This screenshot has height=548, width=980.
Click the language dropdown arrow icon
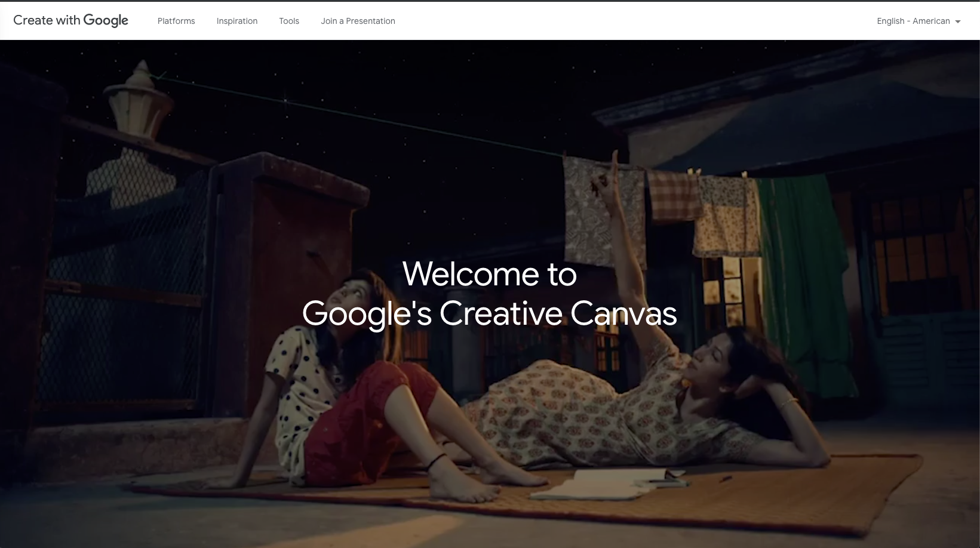958,21
